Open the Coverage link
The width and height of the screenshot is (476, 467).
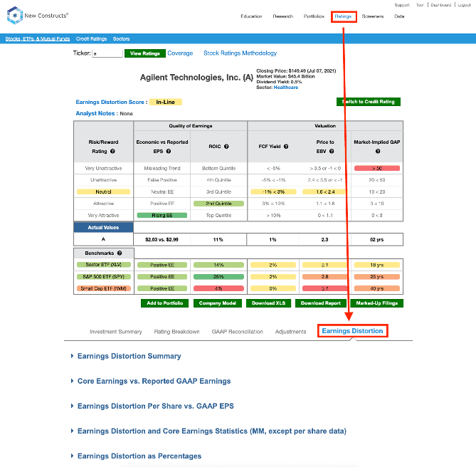click(x=180, y=53)
